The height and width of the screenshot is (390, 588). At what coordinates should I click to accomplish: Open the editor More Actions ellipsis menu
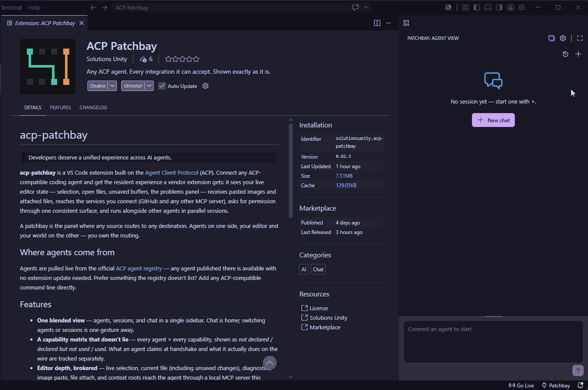coord(388,23)
